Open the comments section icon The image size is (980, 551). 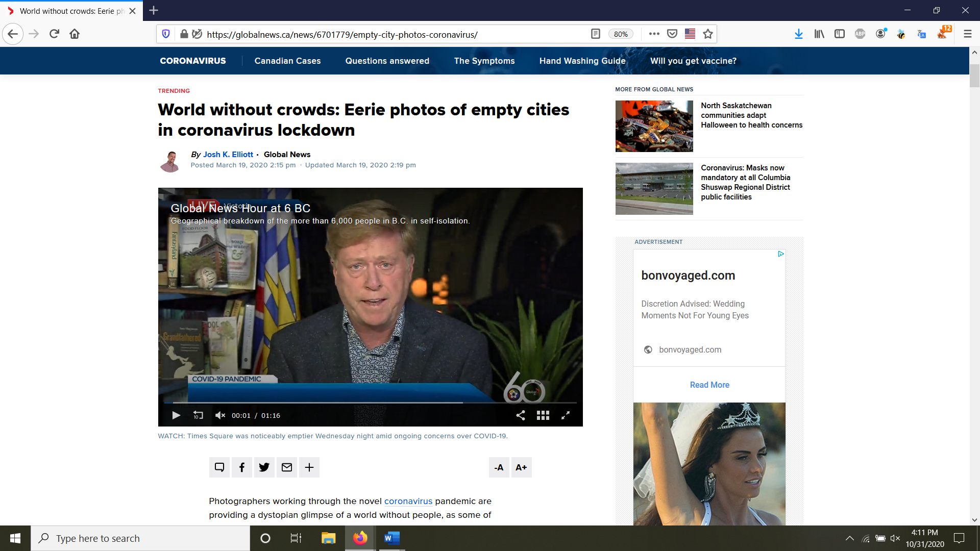tap(219, 467)
